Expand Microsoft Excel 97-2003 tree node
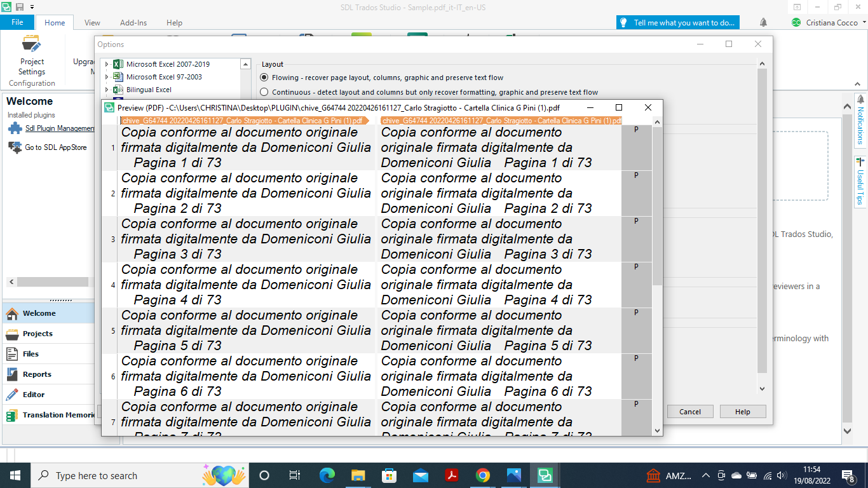This screenshot has width=868, height=488. pos(107,77)
